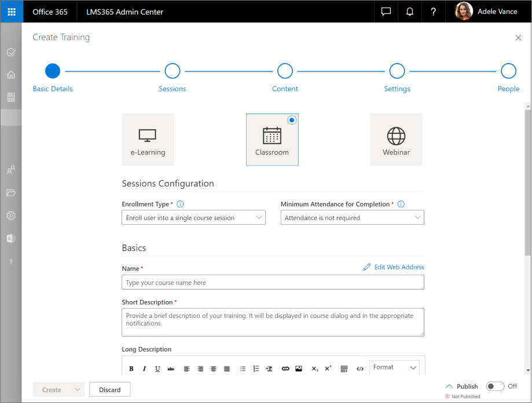Insert a hyperlink using the link icon
This screenshot has height=403, width=532.
pyautogui.click(x=285, y=368)
